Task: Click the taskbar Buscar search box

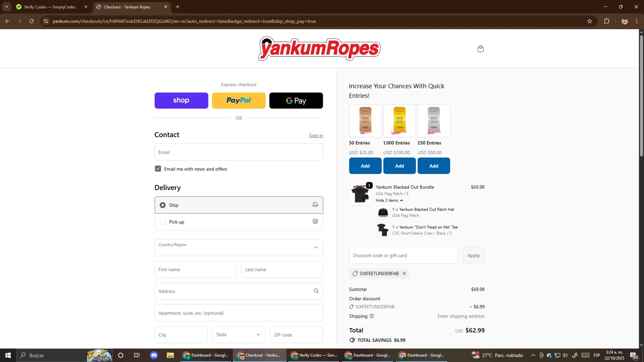Action: pos(64,355)
